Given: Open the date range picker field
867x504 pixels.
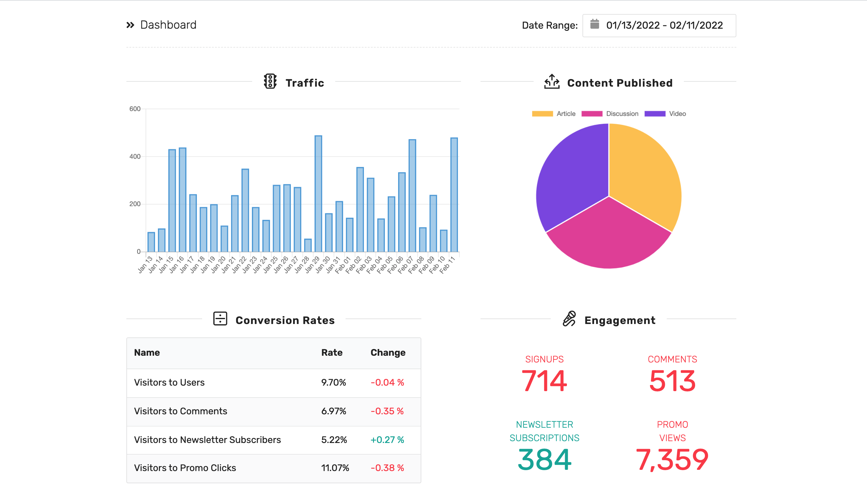Looking at the screenshot, I should click(659, 25).
